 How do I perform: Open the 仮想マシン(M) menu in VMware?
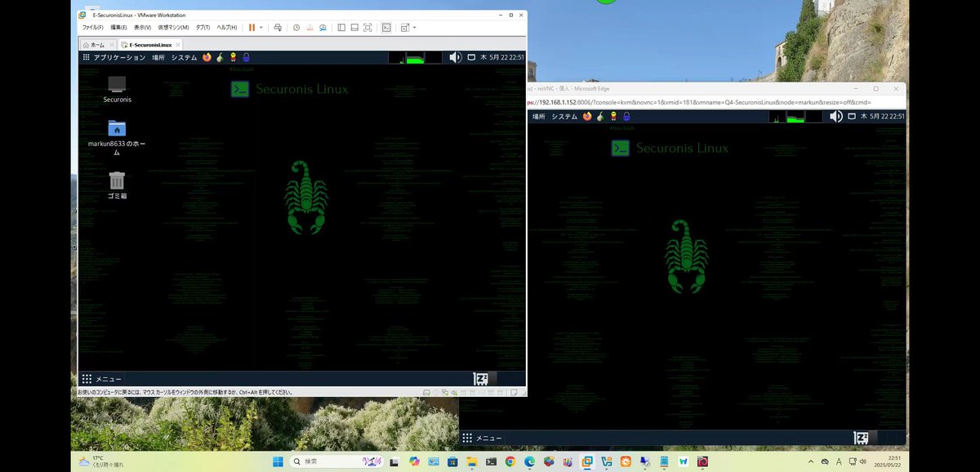tap(173, 28)
